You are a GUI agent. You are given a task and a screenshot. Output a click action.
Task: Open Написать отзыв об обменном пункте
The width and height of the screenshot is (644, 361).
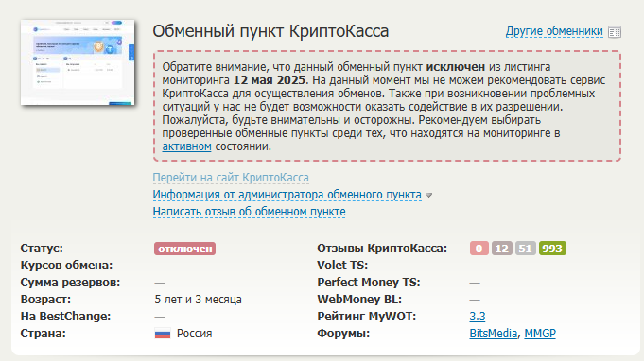pyautogui.click(x=249, y=212)
